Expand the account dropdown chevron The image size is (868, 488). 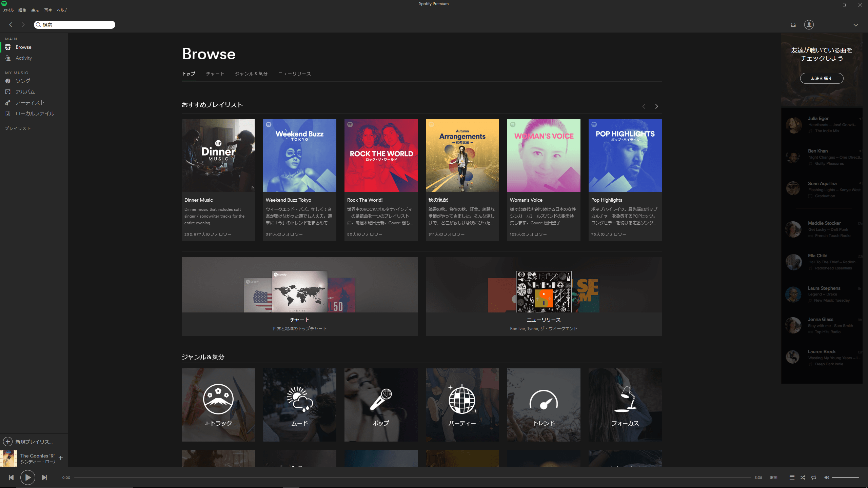coord(856,25)
